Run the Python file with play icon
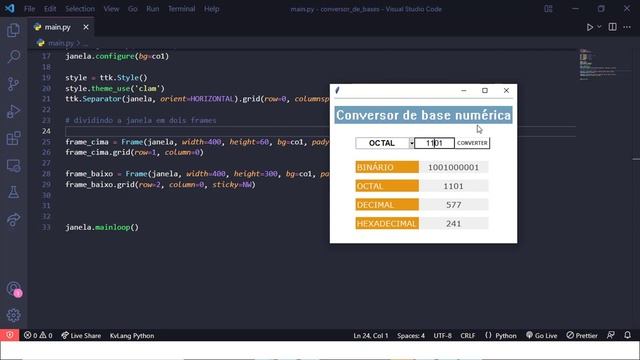This screenshot has height=360, width=640. tap(589, 27)
